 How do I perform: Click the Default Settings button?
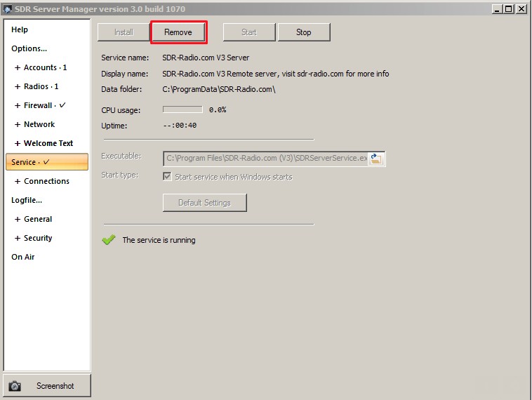pos(205,203)
